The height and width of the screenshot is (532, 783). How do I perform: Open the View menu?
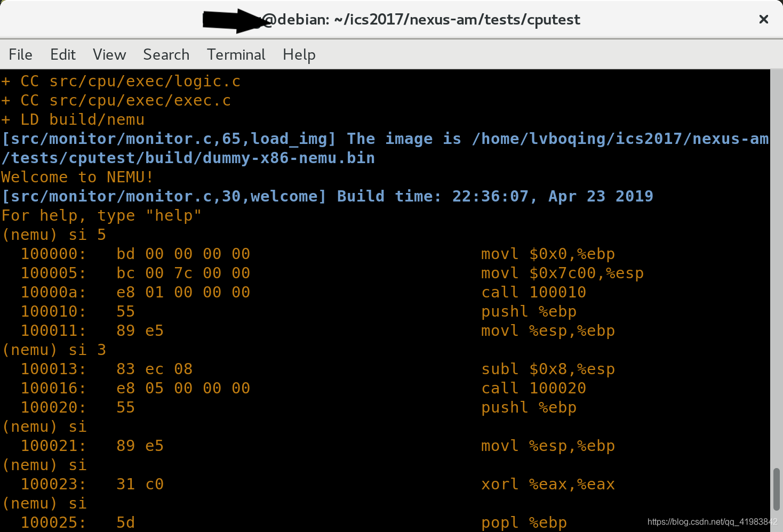109,54
